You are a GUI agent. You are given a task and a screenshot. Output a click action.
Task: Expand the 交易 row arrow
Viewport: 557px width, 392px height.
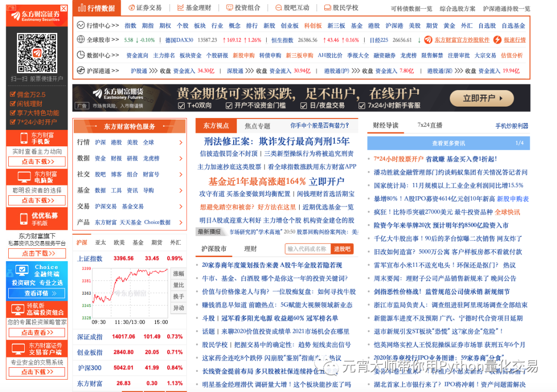coord(181,207)
